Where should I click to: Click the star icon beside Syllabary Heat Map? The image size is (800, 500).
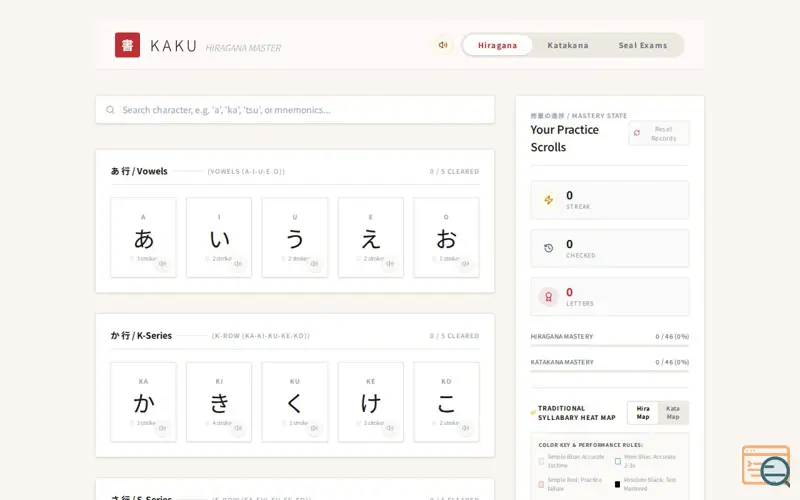tap(533, 412)
